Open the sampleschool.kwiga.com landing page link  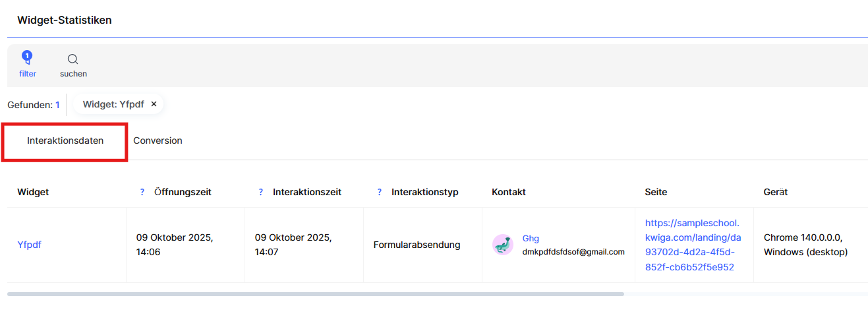[x=693, y=245]
